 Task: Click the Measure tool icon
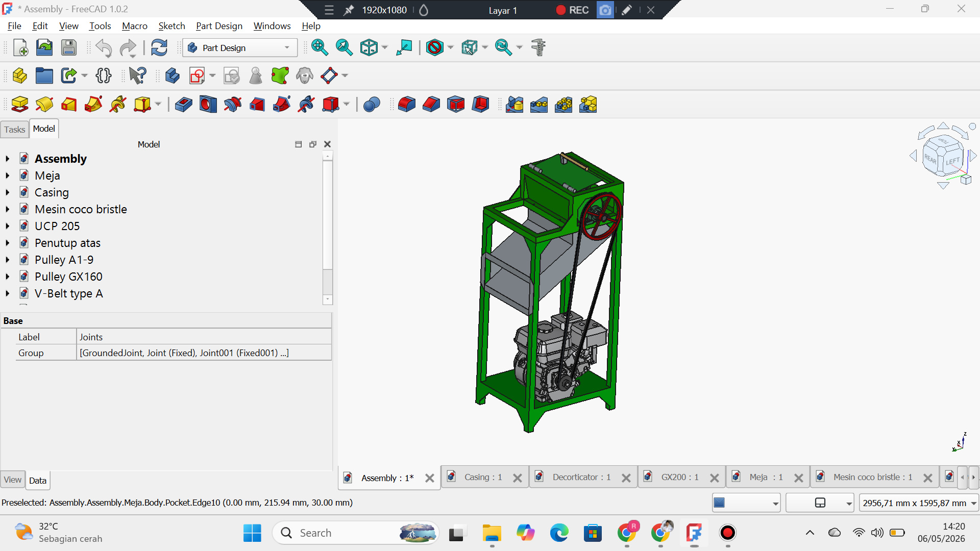coord(538,47)
